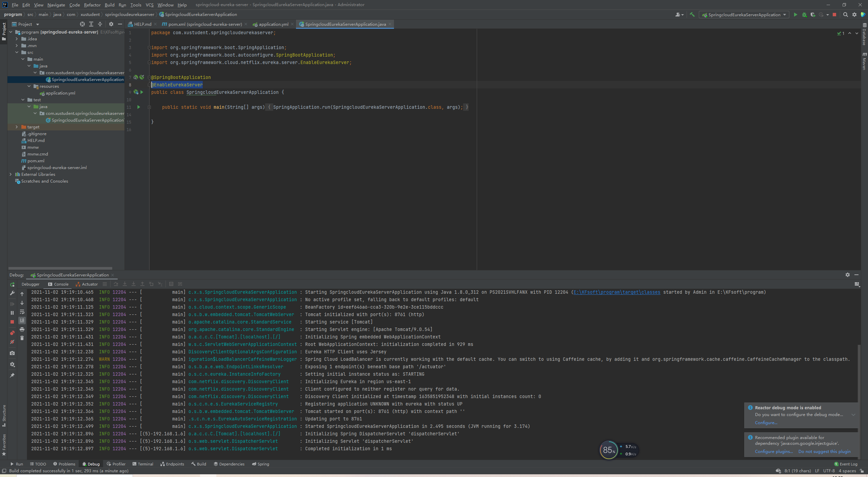Viewport: 868px width, 477px height.
Task: Switch to the application.yml editor tab
Action: [x=273, y=24]
